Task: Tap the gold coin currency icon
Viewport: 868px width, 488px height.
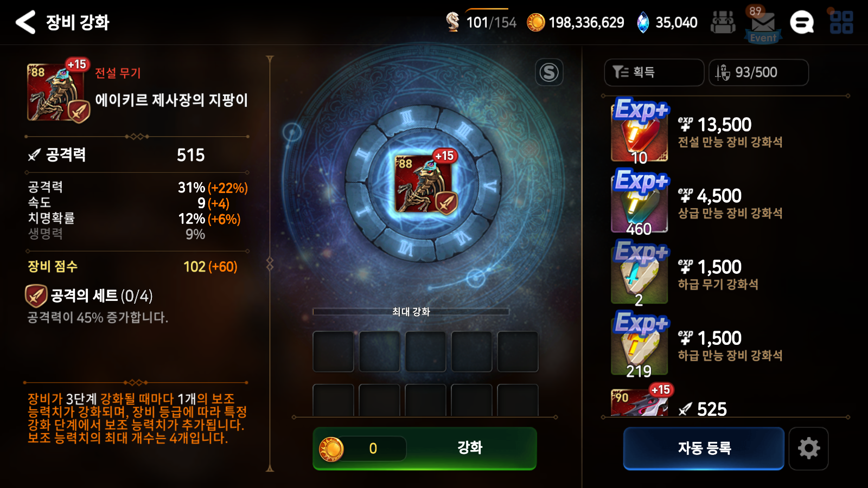Action: tap(535, 23)
